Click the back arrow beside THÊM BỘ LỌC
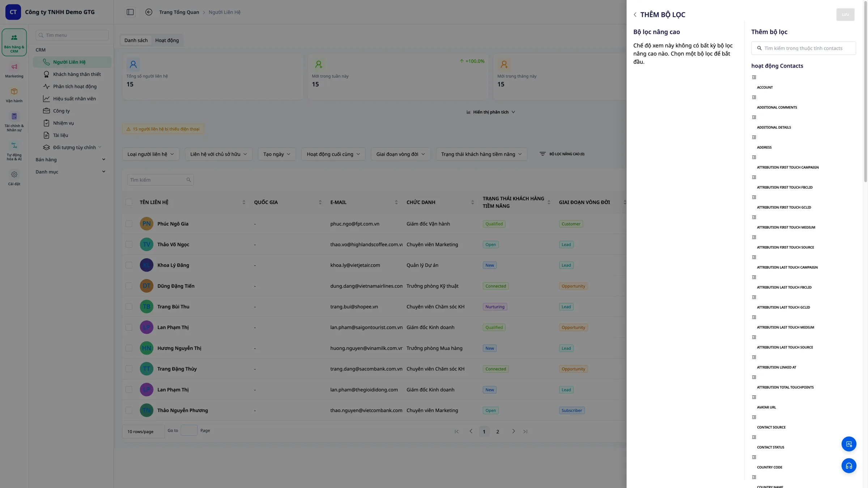Viewport: 868px width, 488px height. pos(635,14)
